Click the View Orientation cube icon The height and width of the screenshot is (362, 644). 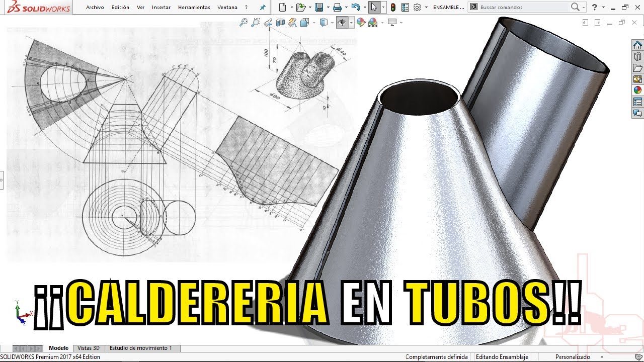304,22
